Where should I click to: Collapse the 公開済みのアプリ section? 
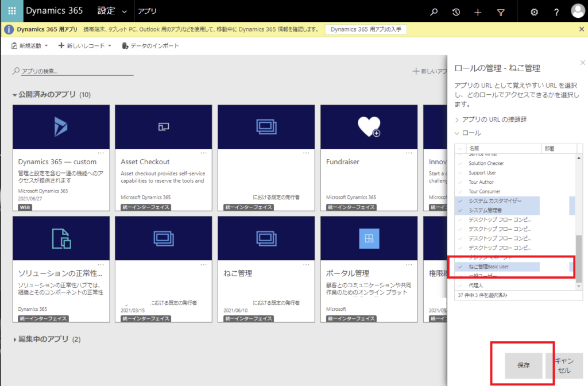pyautogui.click(x=14, y=95)
